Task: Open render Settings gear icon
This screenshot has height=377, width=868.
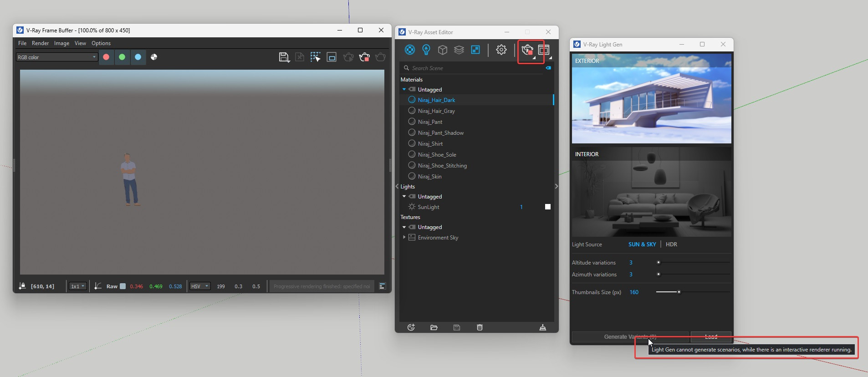Action: (501, 50)
